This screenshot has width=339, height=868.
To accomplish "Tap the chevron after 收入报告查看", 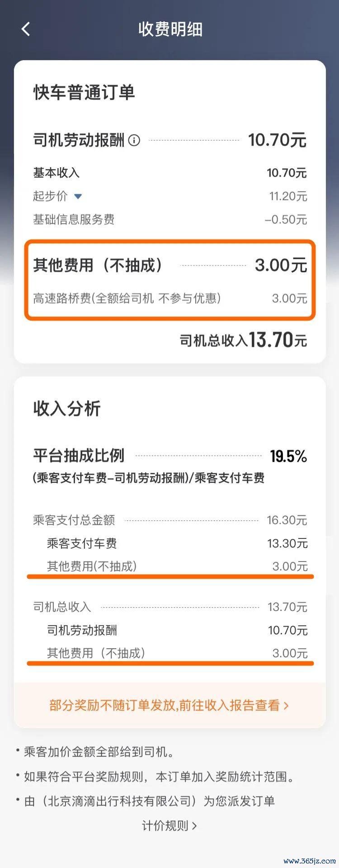I will (286, 705).
